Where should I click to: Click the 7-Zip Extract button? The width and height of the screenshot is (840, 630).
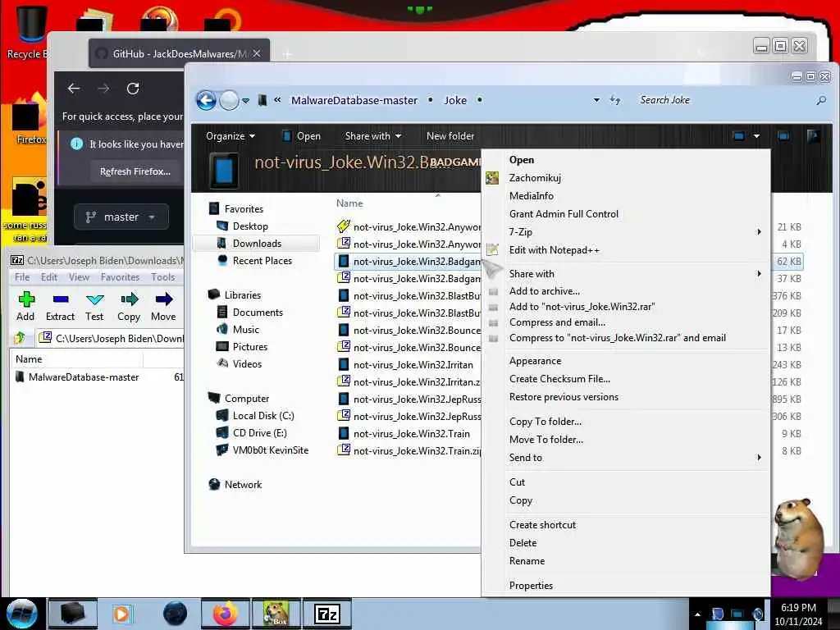[60, 307]
